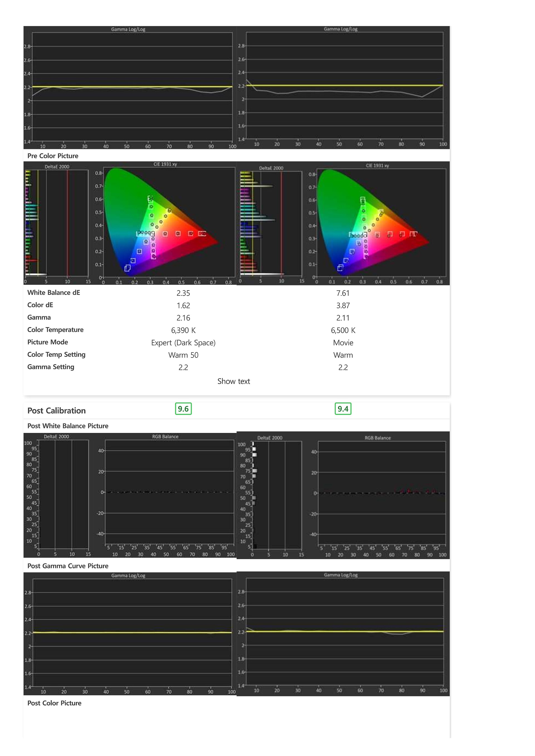
Task: Click the Expert (Dark Space) picture mode value
Action: pyautogui.click(x=183, y=343)
